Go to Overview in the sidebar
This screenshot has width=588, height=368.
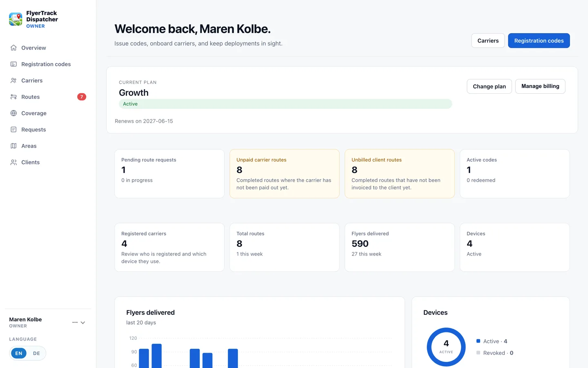click(x=48, y=48)
